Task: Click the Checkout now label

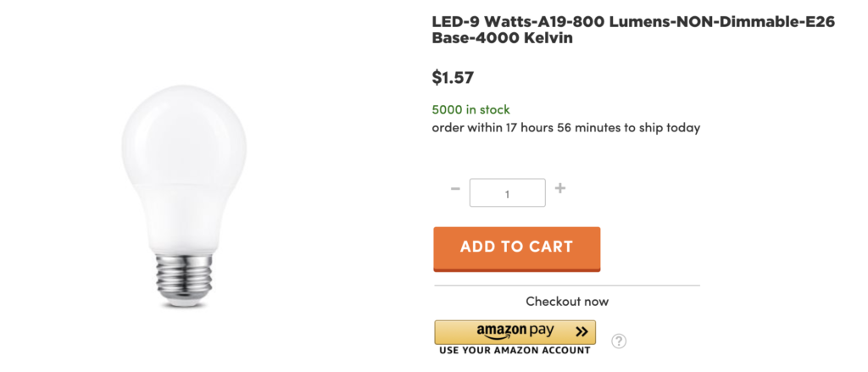Action: tap(567, 302)
